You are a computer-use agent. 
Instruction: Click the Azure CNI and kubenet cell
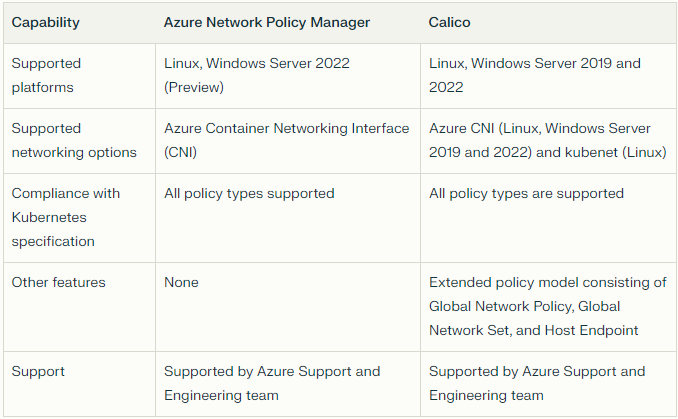click(547, 141)
